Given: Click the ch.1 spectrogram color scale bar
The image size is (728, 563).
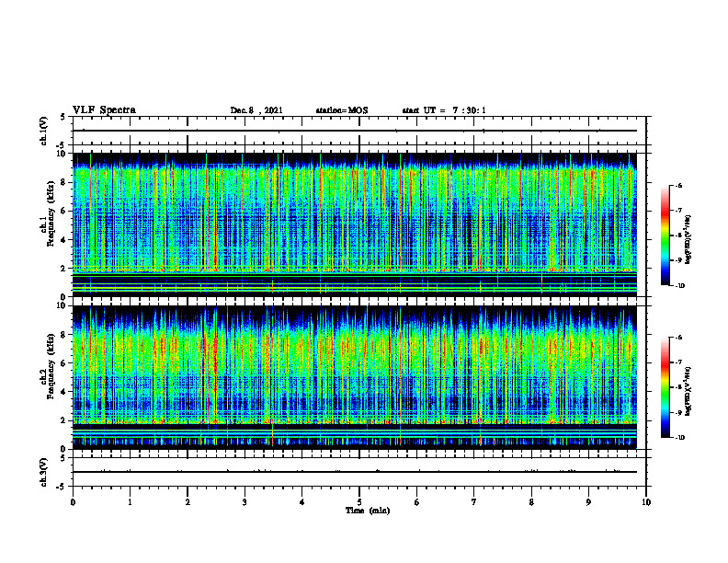Looking at the screenshot, I should click(x=665, y=236).
